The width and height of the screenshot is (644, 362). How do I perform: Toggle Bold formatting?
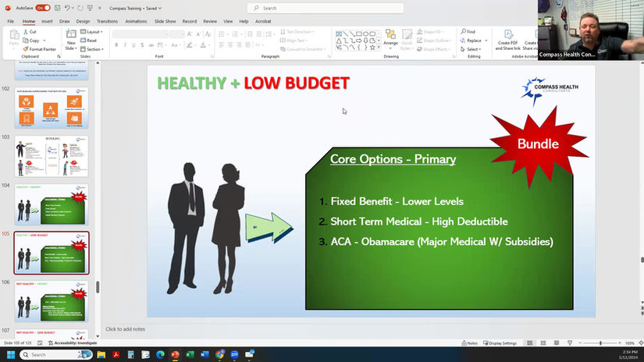[x=116, y=45]
